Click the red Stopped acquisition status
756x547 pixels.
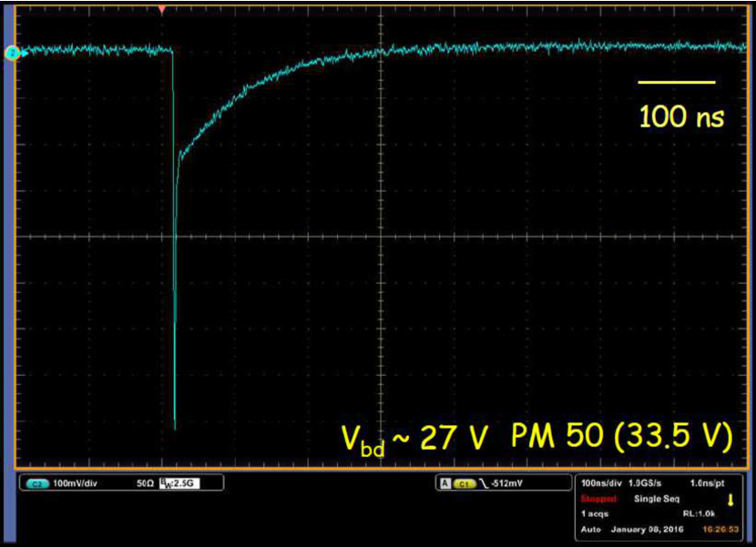tap(598, 499)
